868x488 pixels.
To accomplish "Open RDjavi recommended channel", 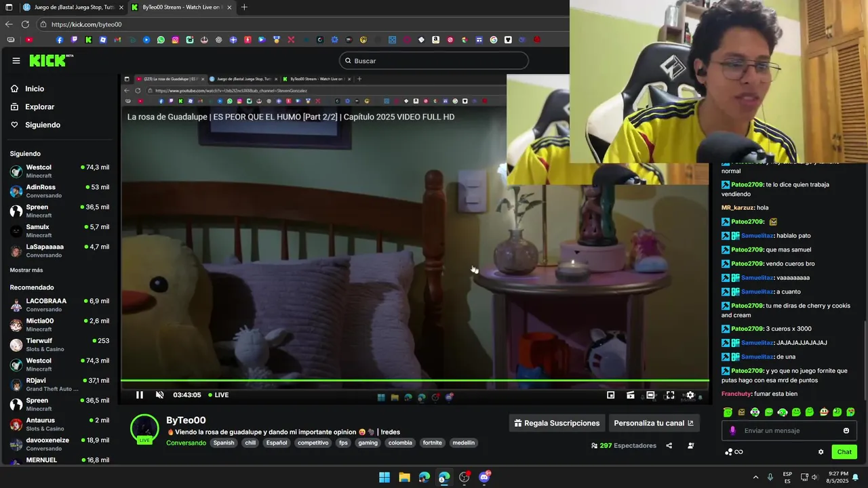I will [x=60, y=384].
